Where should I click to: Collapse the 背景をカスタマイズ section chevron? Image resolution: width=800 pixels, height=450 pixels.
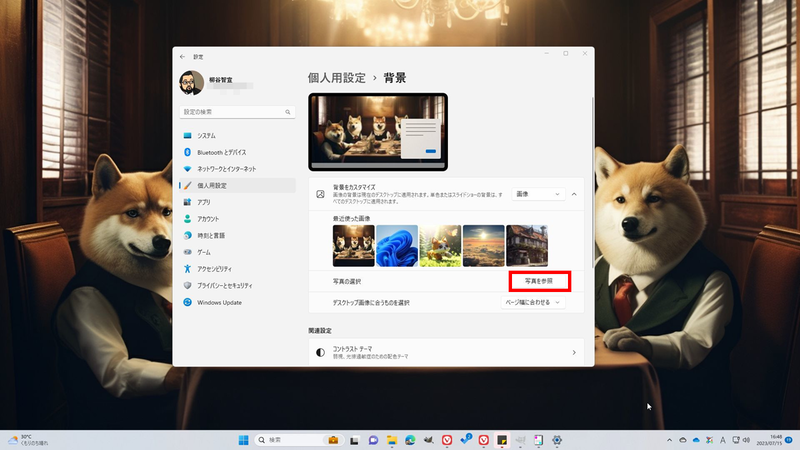(574, 194)
